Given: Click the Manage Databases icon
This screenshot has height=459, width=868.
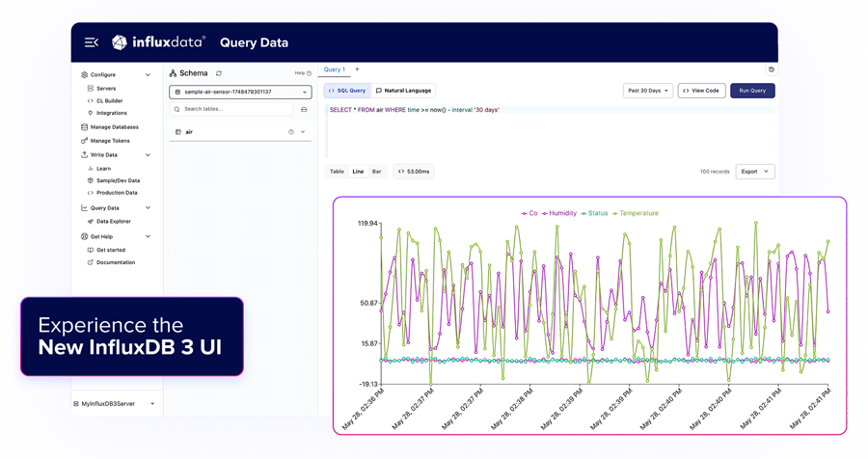Looking at the screenshot, I should point(84,126).
